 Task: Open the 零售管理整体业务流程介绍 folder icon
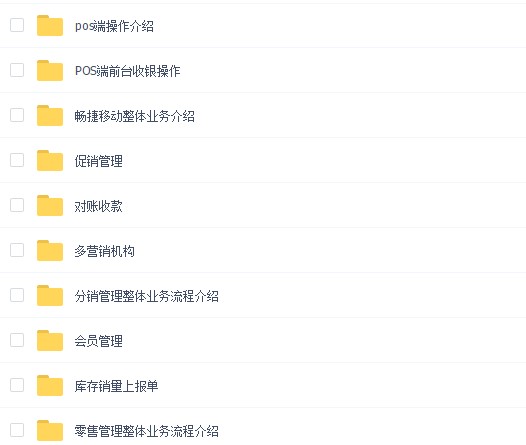(x=50, y=430)
